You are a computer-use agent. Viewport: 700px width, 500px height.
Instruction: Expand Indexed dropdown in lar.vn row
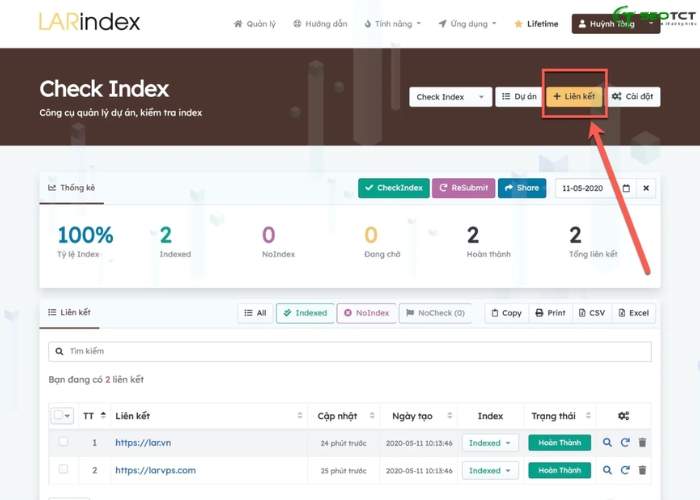(490, 443)
